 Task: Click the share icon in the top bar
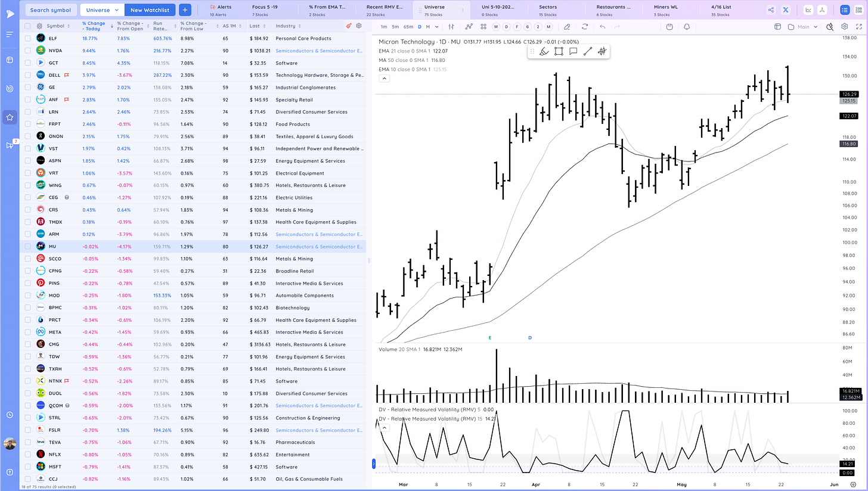771,10
